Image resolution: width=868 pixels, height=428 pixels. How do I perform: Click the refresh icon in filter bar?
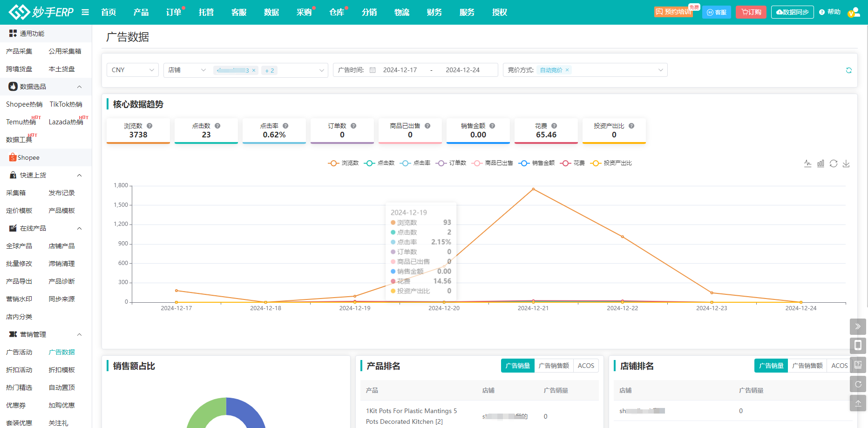849,70
